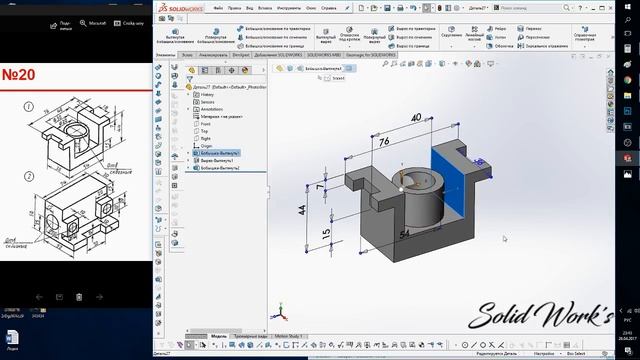This screenshot has width=640, height=360.
Task: Open Справочная геометрия (reference geometry)
Action: coord(585,33)
